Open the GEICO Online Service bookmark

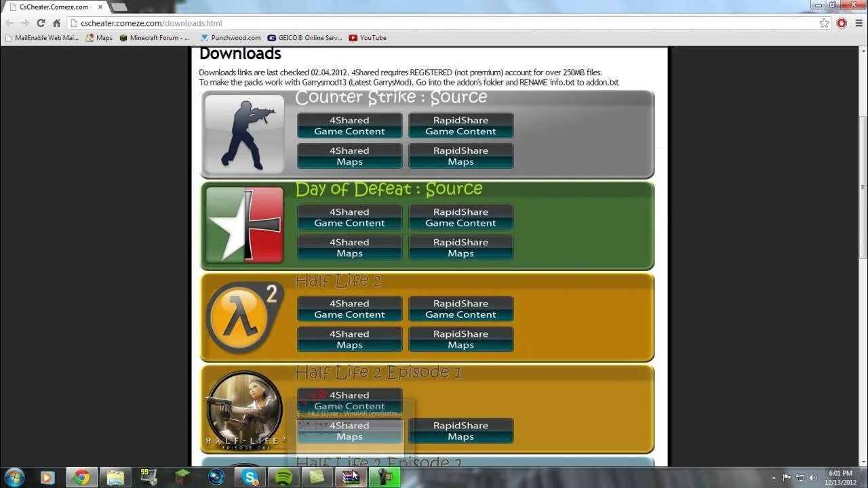point(305,38)
